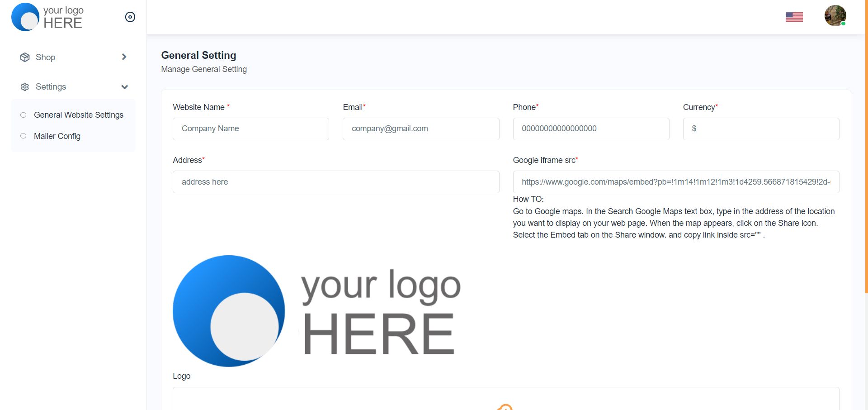The height and width of the screenshot is (410, 868).
Task: Expand the Shop menu chevron
Action: 124,57
